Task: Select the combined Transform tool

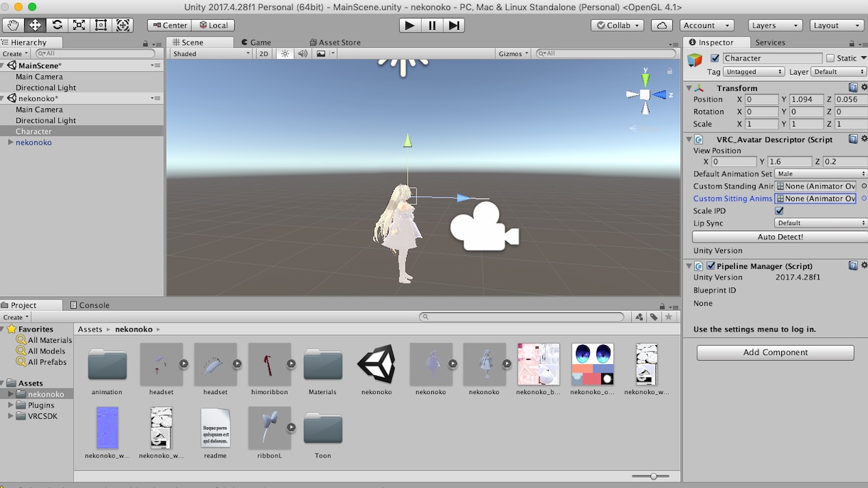Action: click(x=123, y=25)
